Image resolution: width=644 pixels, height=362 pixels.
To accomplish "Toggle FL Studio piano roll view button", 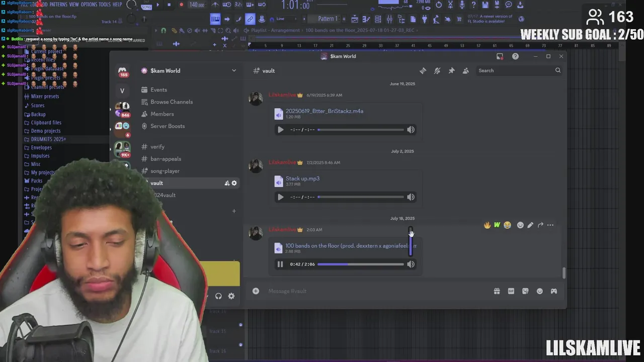I will click(x=215, y=19).
